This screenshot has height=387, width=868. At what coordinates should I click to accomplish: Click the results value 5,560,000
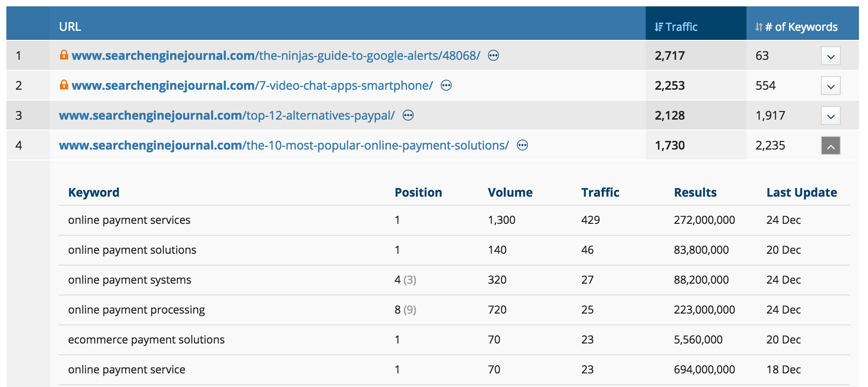coord(698,340)
